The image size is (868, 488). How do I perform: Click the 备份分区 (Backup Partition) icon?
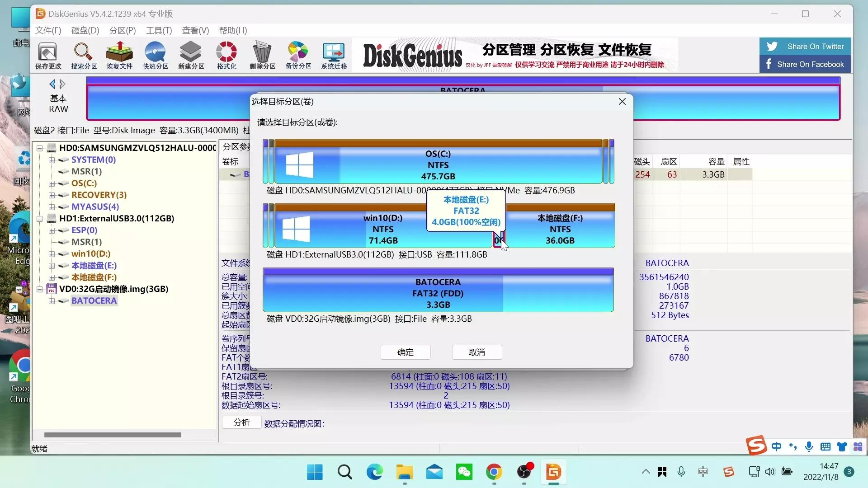(x=297, y=54)
